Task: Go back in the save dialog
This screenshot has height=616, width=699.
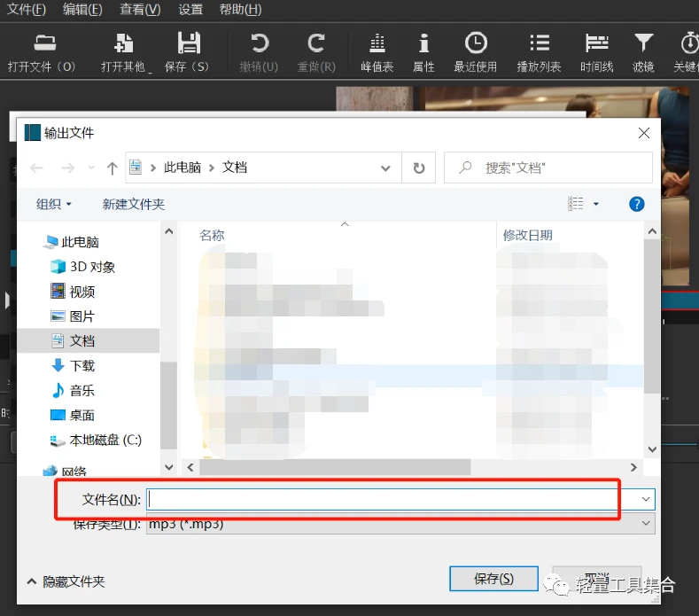Action: [36, 168]
